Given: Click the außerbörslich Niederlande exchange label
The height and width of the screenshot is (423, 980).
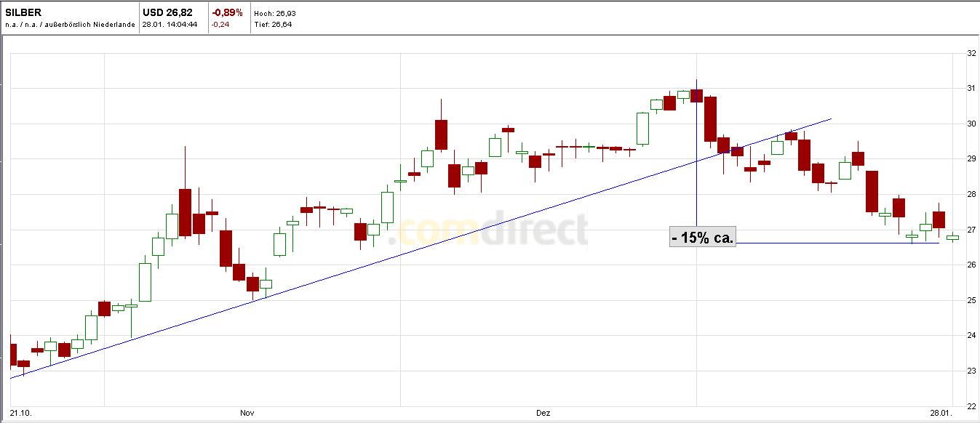Looking at the screenshot, I should (x=89, y=23).
